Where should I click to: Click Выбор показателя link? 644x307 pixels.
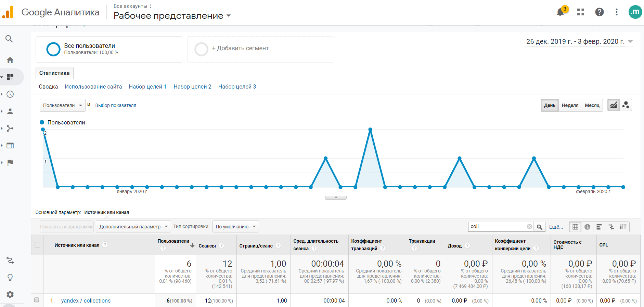(x=116, y=105)
